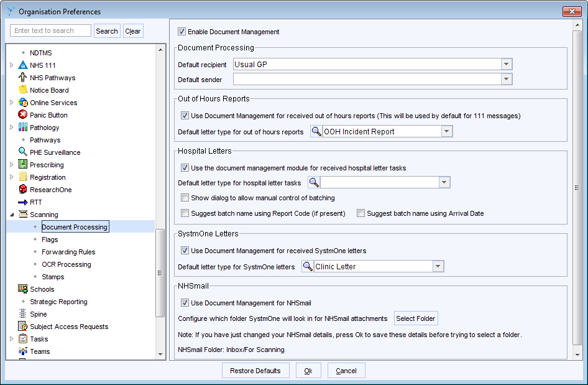The width and height of the screenshot is (588, 385).
Task: Click Search to filter preferences
Action: pos(107,30)
